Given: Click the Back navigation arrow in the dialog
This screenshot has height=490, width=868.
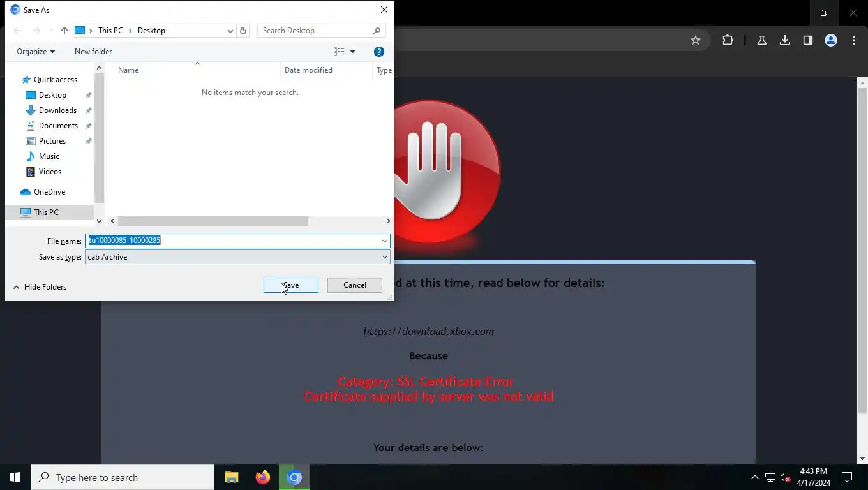Looking at the screenshot, I should pos(18,31).
